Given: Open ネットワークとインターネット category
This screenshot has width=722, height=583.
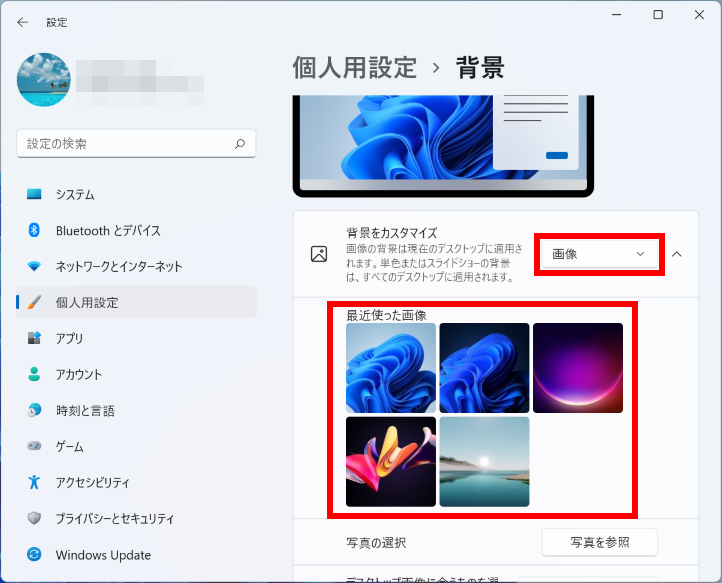Looking at the screenshot, I should 136,266.
